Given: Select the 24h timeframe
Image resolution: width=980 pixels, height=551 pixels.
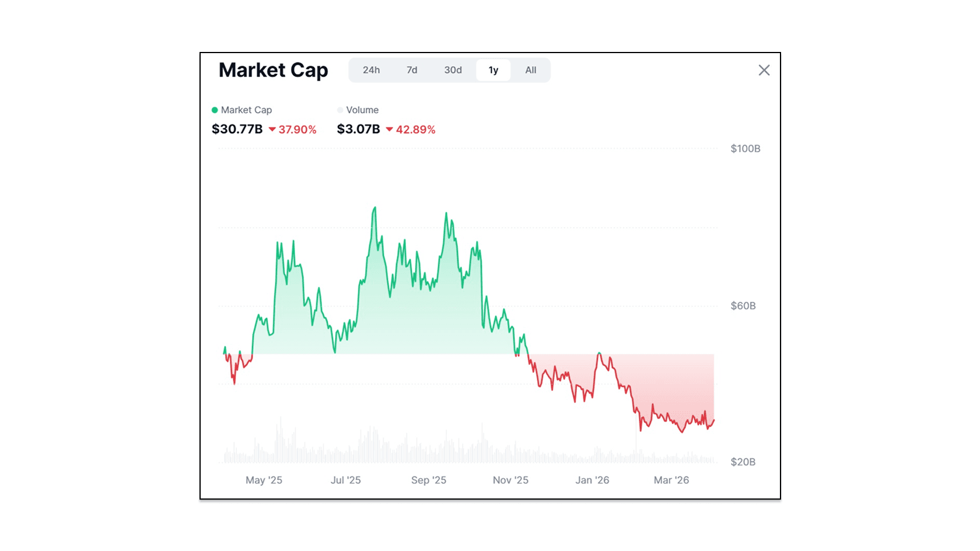Looking at the screenshot, I should [372, 70].
